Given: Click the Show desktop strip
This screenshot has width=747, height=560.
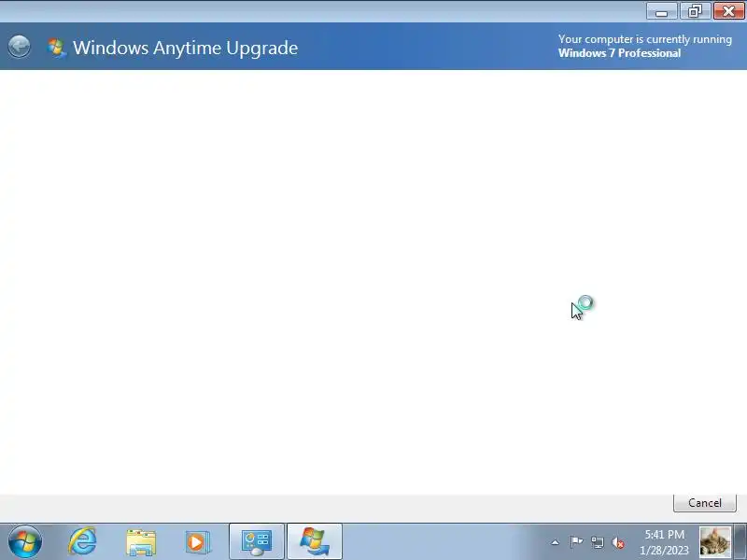Looking at the screenshot, I should (740, 542).
